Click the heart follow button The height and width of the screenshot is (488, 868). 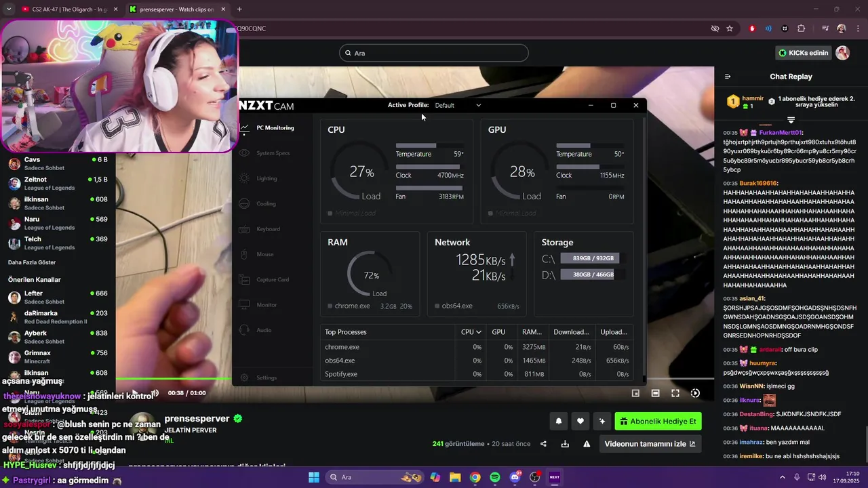(580, 422)
